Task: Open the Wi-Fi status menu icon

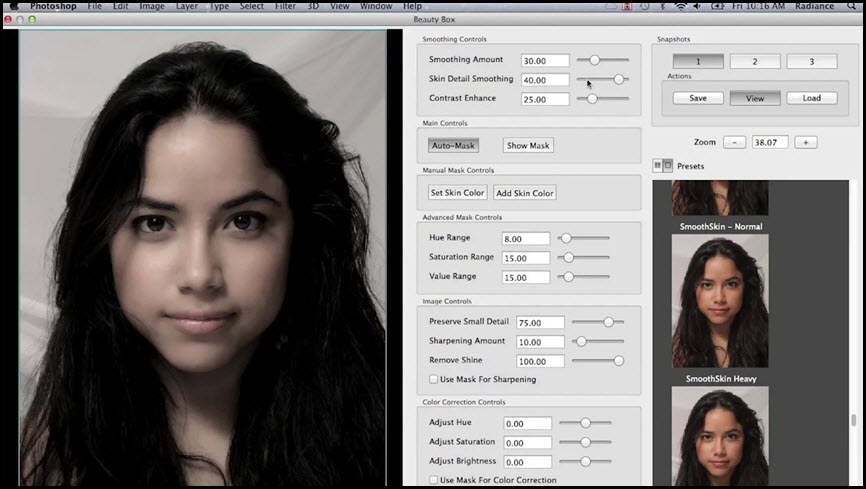Action: point(680,6)
